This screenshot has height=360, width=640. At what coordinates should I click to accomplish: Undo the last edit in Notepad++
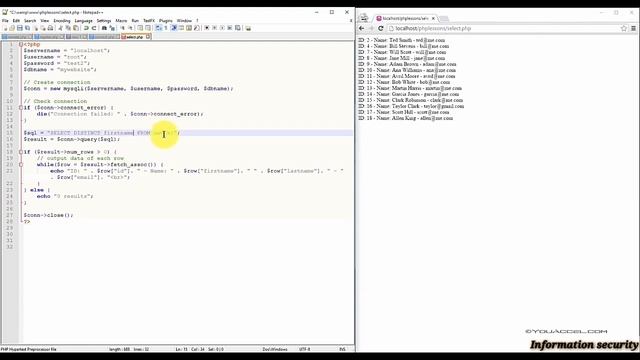[x=86, y=28]
